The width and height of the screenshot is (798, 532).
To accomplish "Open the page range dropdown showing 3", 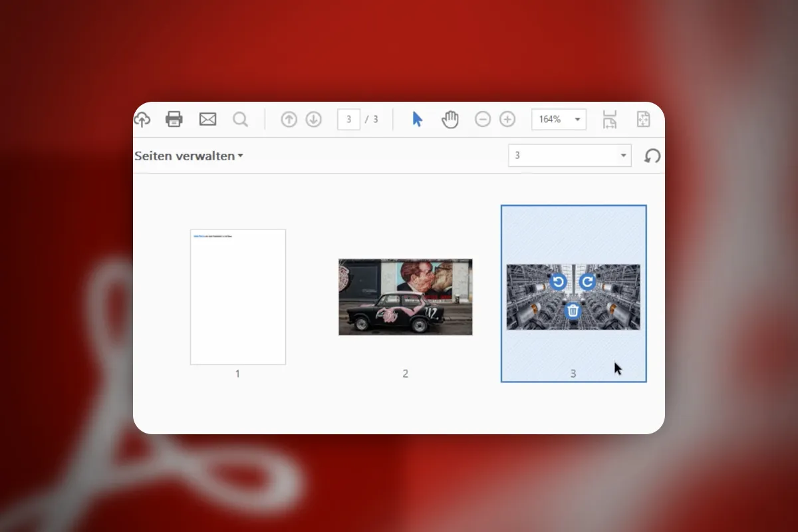I will click(569, 156).
